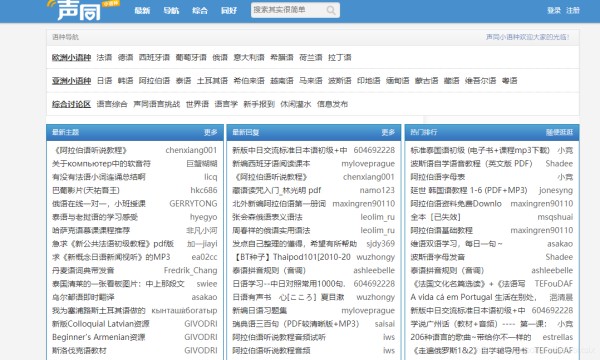Click the 声同 site logo

[79, 10]
